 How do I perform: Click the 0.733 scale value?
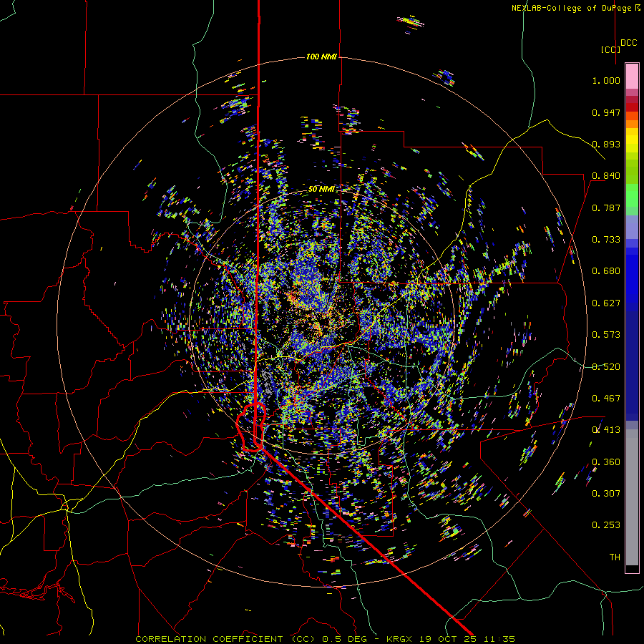coord(606,240)
